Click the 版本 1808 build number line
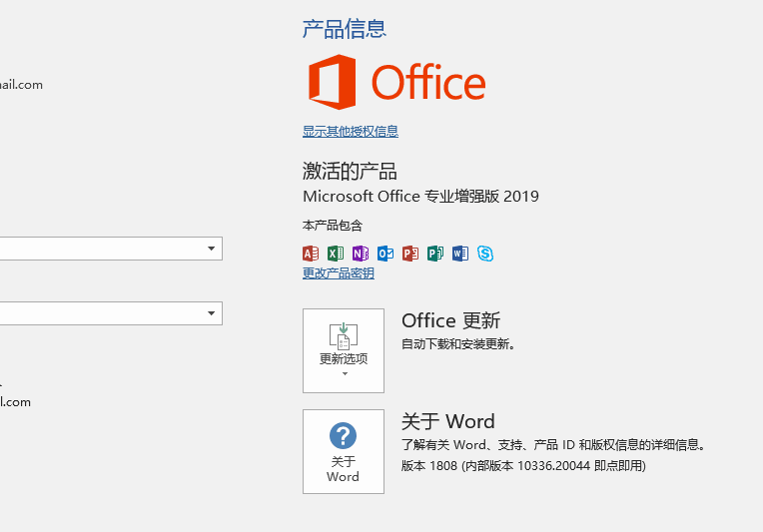The image size is (763, 532). 523,466
